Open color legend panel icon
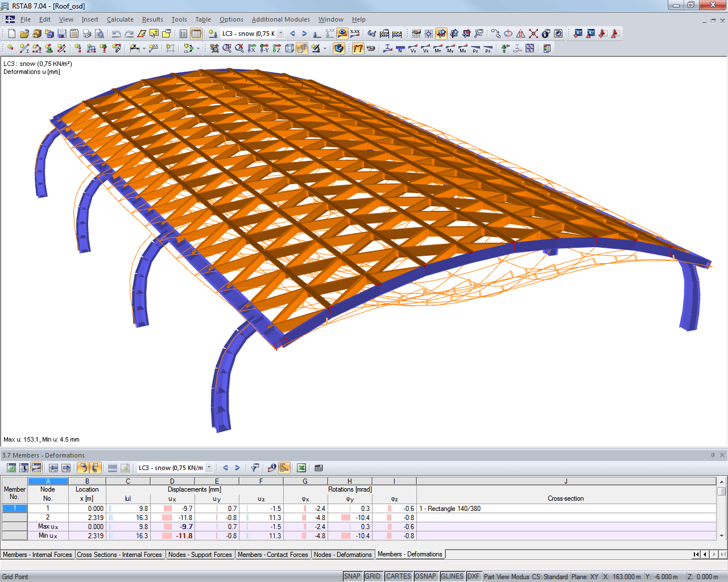The height and width of the screenshot is (582, 728). pyautogui.click(x=547, y=48)
